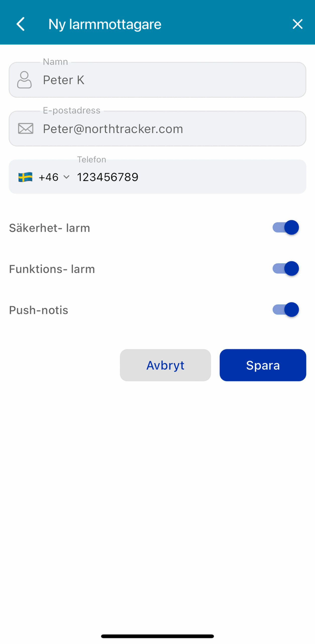This screenshot has width=315, height=644.
Task: Turn off the Push-notis switch
Action: (x=286, y=309)
